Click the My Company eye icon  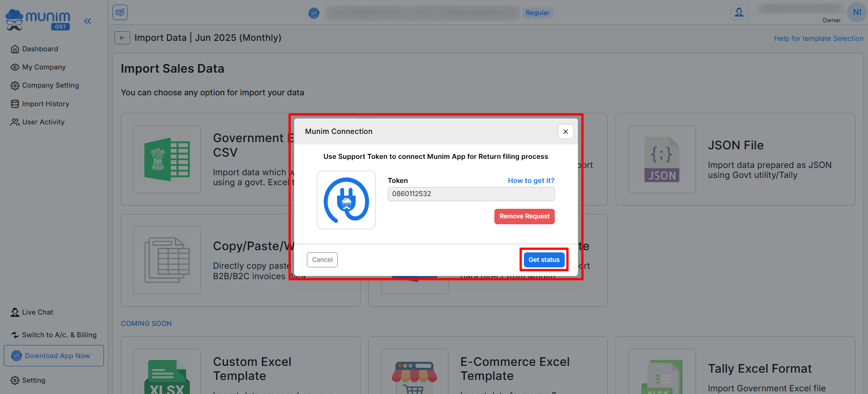[15, 67]
